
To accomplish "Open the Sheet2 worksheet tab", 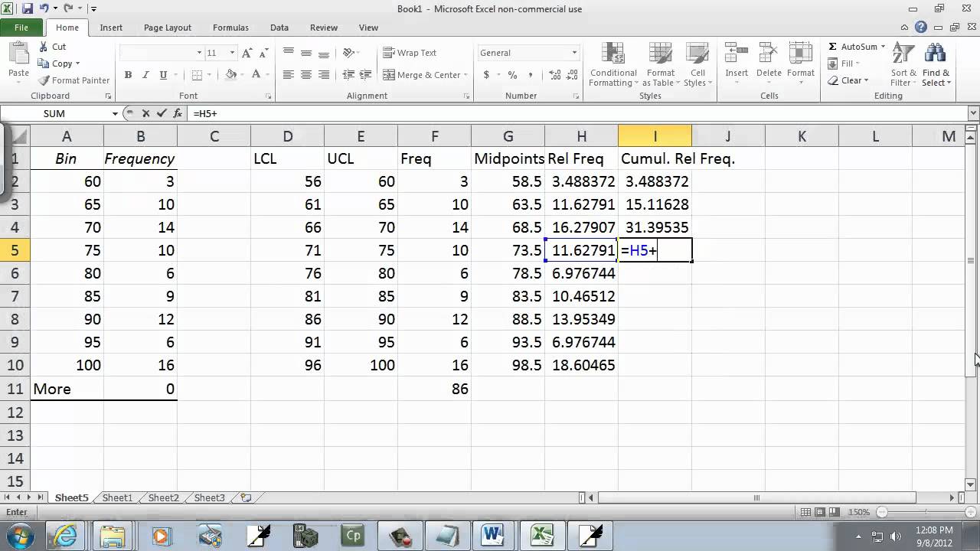I will coord(163,497).
